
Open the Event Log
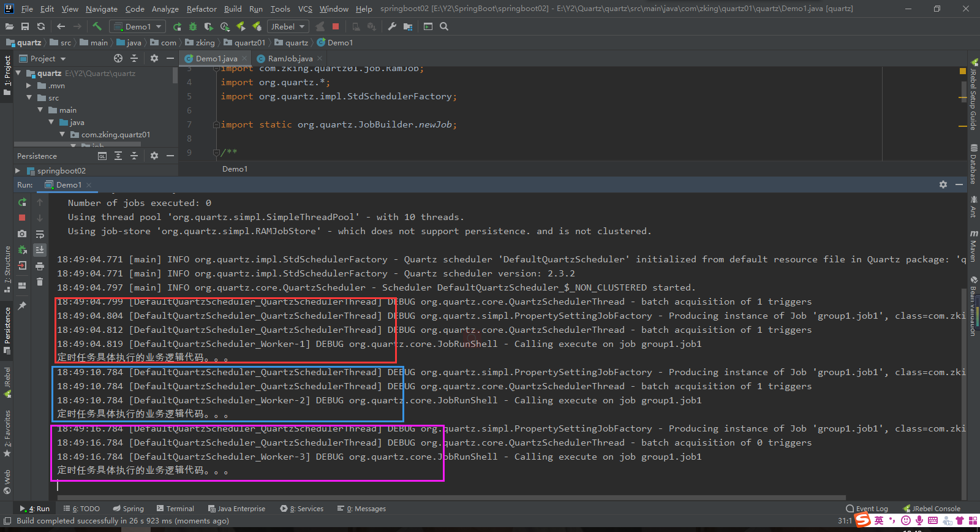click(x=867, y=509)
